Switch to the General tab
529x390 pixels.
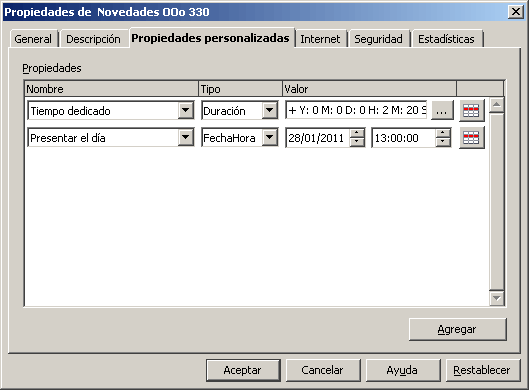[33, 39]
